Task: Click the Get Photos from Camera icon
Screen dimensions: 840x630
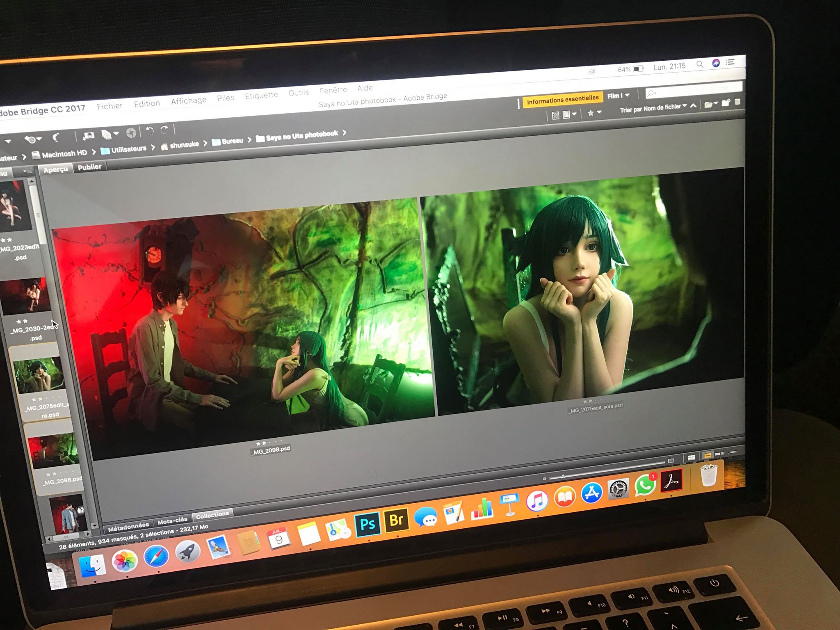Action: click(x=88, y=135)
